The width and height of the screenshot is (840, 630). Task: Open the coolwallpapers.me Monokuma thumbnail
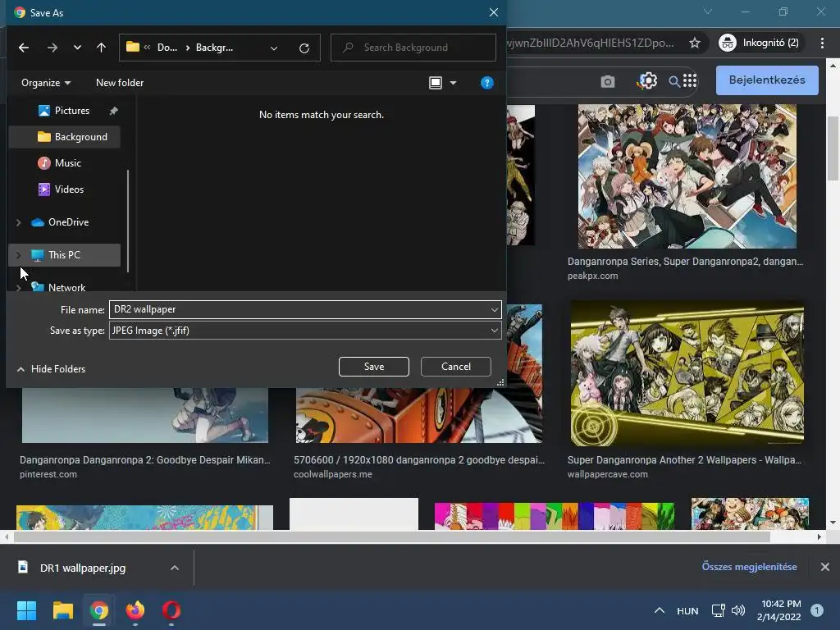pyautogui.click(x=419, y=415)
